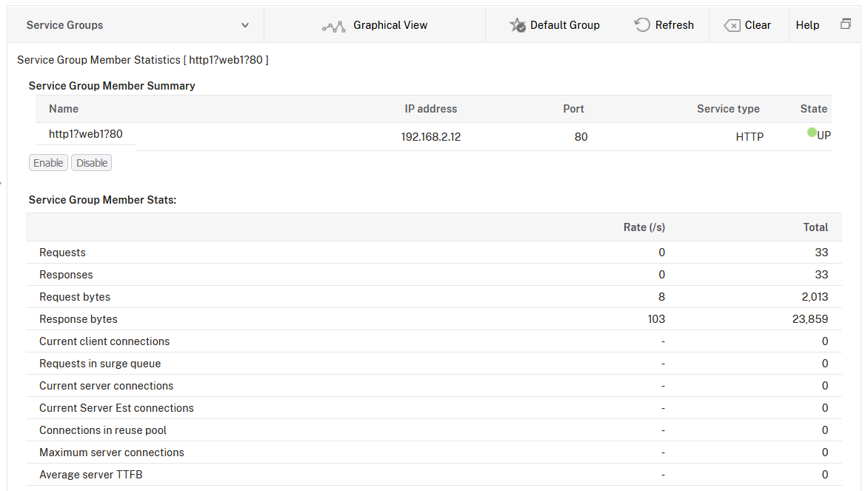Click the green UP state indicator
The image size is (868, 491).
click(x=812, y=133)
